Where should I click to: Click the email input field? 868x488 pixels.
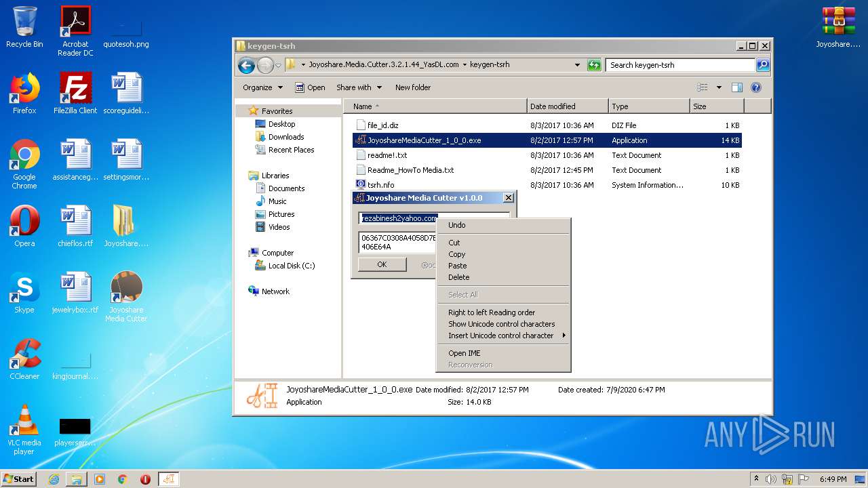pyautogui.click(x=434, y=218)
